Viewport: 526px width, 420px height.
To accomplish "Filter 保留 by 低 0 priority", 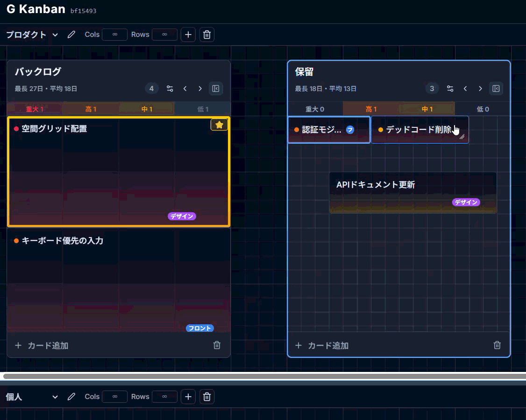I will click(483, 109).
